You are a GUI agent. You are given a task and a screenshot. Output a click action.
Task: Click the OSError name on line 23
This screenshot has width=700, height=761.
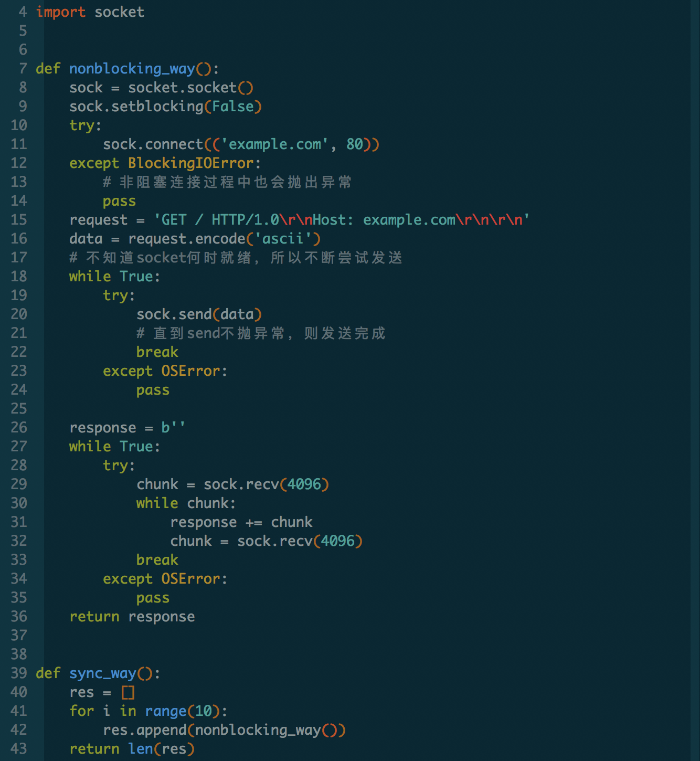[x=191, y=371]
